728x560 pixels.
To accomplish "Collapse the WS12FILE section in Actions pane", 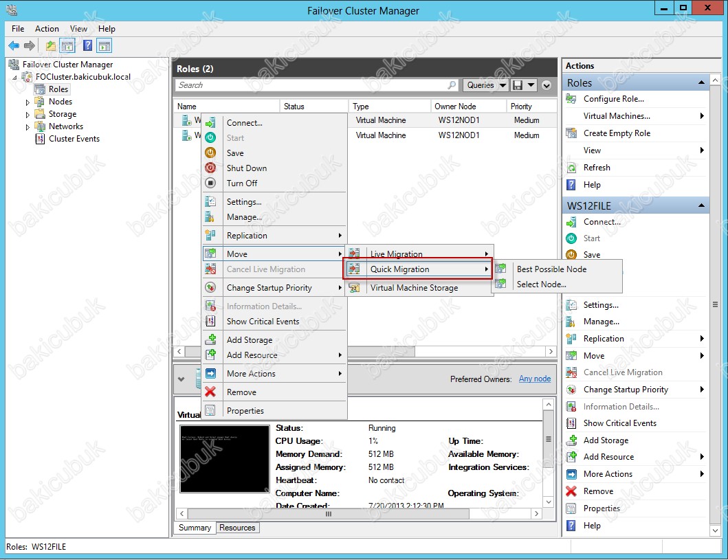I will coord(701,205).
